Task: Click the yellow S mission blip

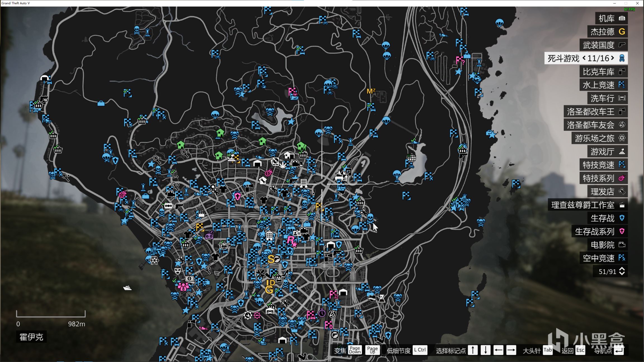Action: point(271,259)
